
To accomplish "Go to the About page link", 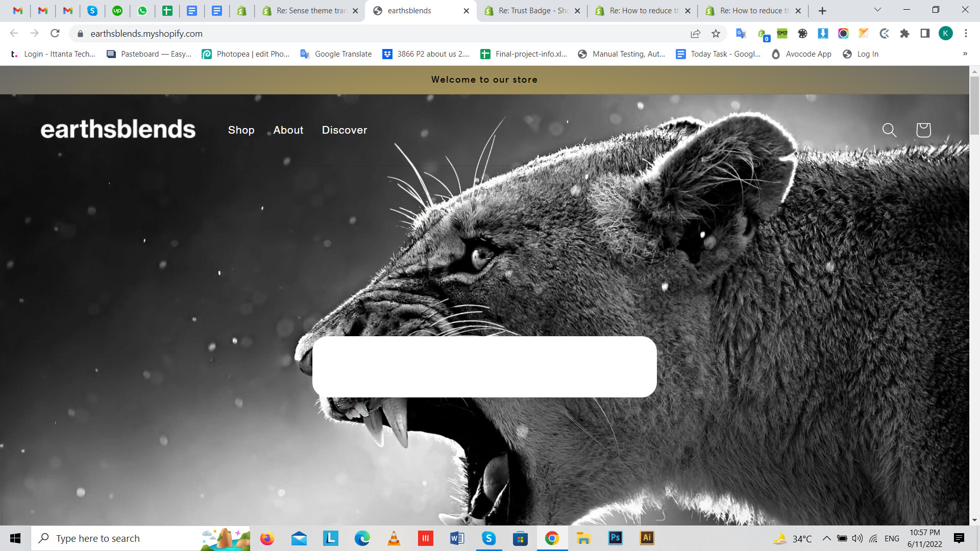I will coord(288,130).
